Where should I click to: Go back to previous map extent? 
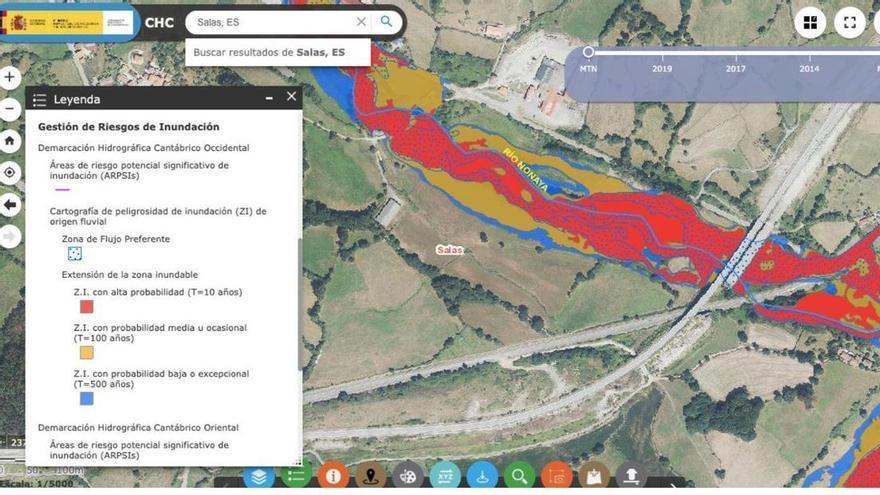10,205
